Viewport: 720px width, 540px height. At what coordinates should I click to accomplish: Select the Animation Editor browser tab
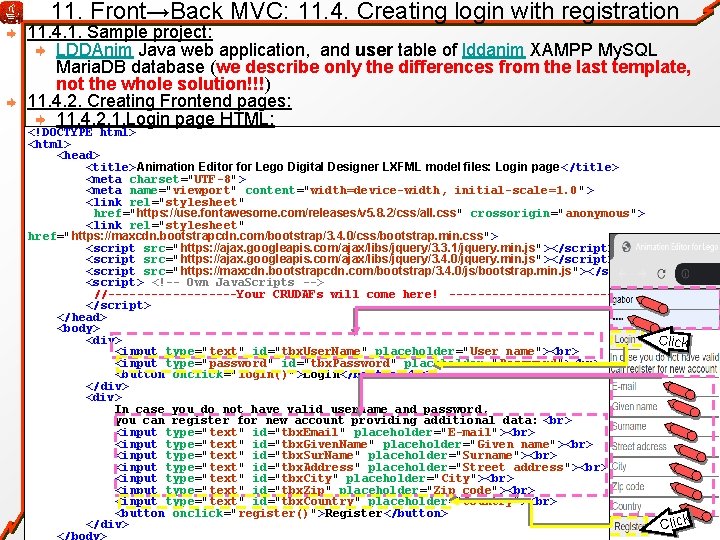(669, 247)
